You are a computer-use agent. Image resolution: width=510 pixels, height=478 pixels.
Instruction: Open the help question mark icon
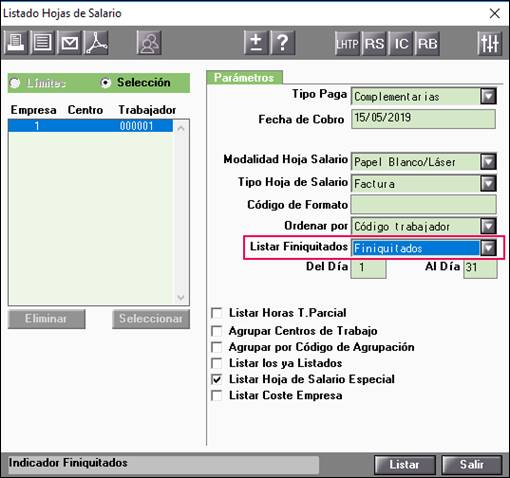coord(283,43)
